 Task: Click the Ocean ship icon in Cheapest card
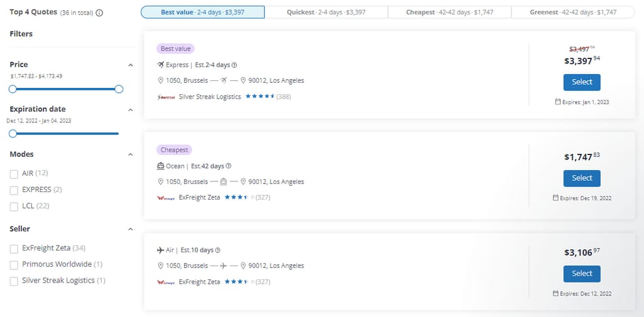[161, 166]
